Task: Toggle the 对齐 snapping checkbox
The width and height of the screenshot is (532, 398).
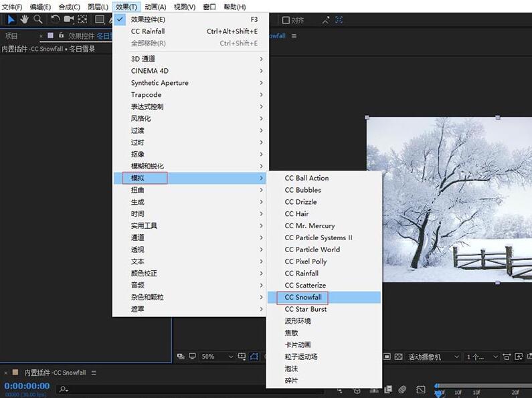Action: [x=286, y=20]
